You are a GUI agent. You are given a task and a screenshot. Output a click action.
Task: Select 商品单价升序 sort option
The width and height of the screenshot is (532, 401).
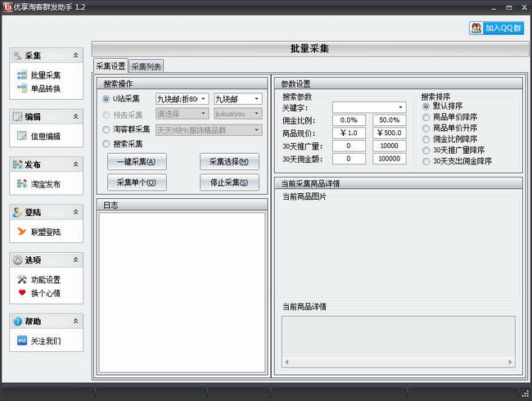click(426, 128)
